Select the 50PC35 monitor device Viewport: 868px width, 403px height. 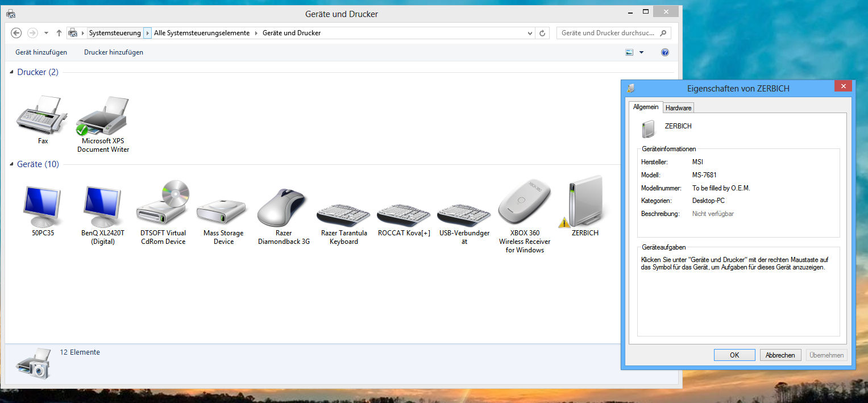tap(43, 207)
